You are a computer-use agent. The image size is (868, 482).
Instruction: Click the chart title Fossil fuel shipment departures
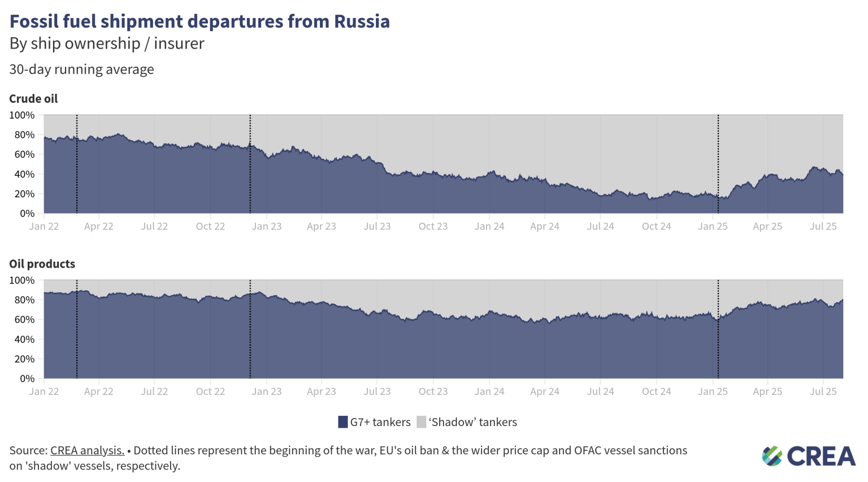[199, 21]
